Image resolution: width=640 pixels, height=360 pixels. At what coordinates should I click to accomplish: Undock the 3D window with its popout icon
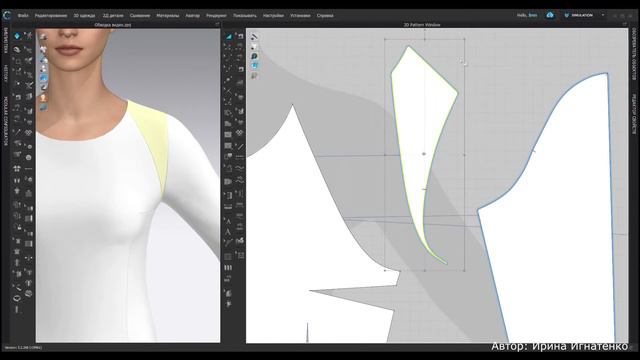click(x=217, y=24)
